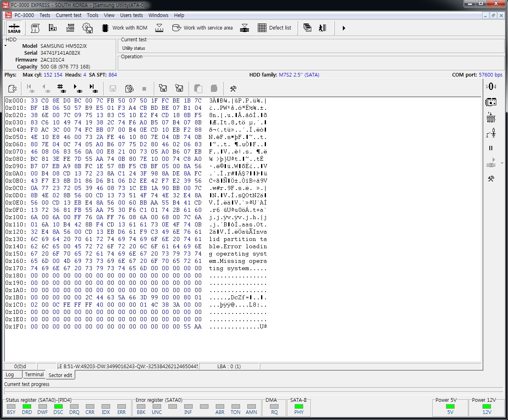Click the Work with ROM chip icon
The image size is (508, 420).
(105, 28)
